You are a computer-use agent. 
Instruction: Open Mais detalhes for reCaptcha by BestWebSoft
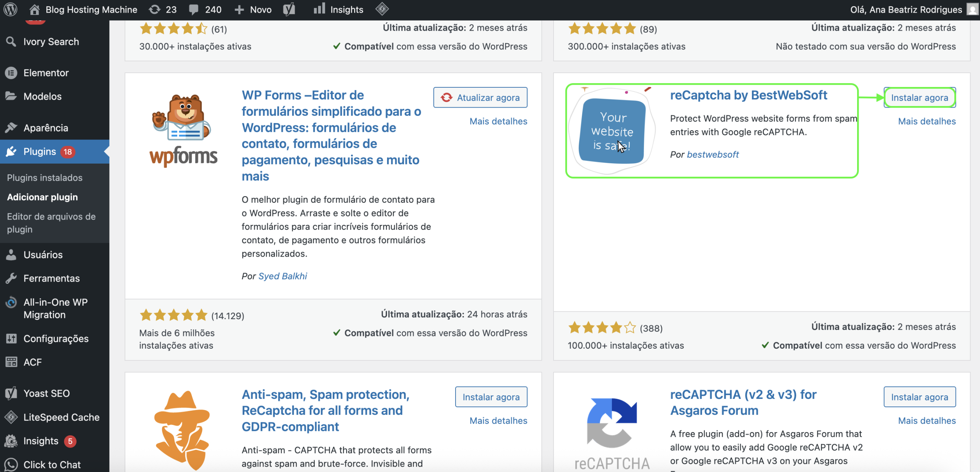click(927, 121)
